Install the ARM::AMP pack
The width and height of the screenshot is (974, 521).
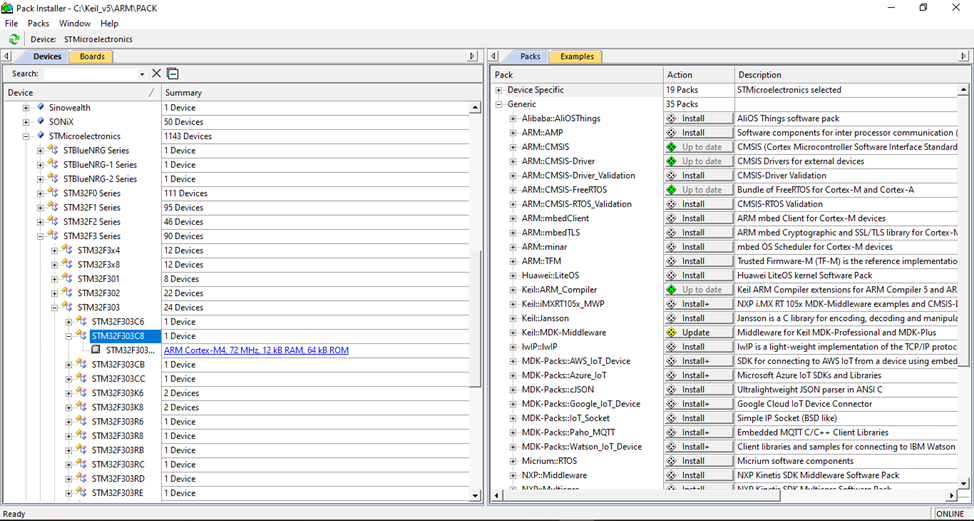click(x=699, y=133)
